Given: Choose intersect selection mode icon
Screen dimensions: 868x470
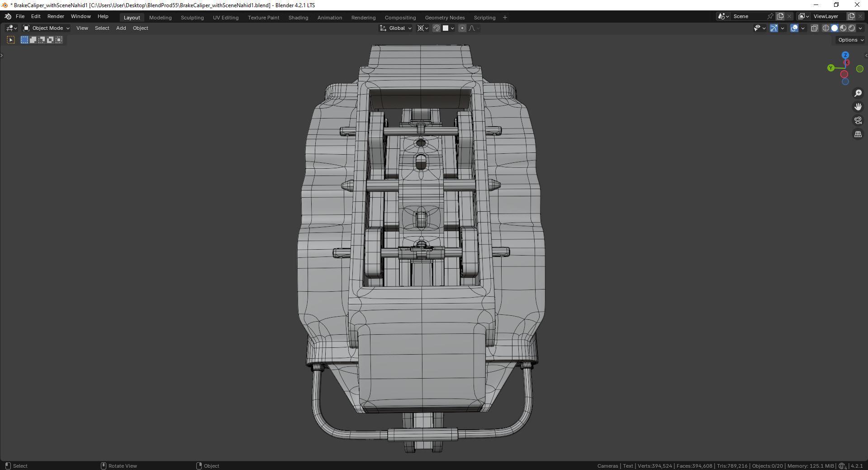Looking at the screenshot, I should tap(59, 40).
